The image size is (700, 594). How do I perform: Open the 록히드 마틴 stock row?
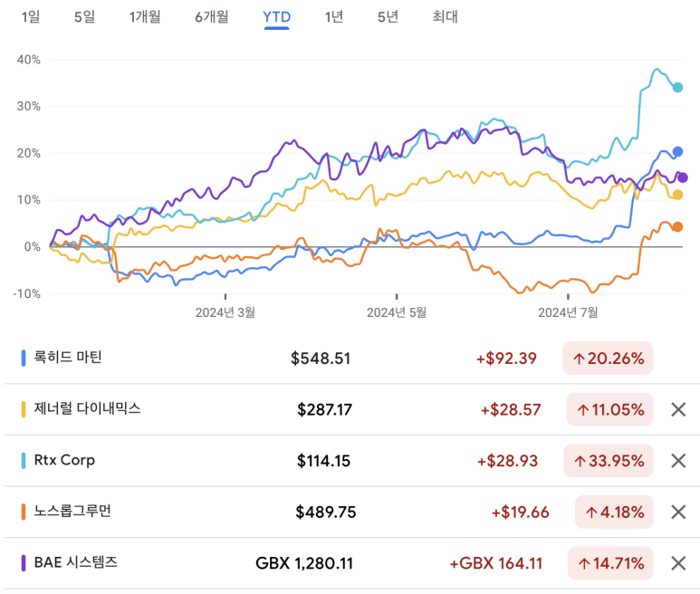pyautogui.click(x=350, y=358)
